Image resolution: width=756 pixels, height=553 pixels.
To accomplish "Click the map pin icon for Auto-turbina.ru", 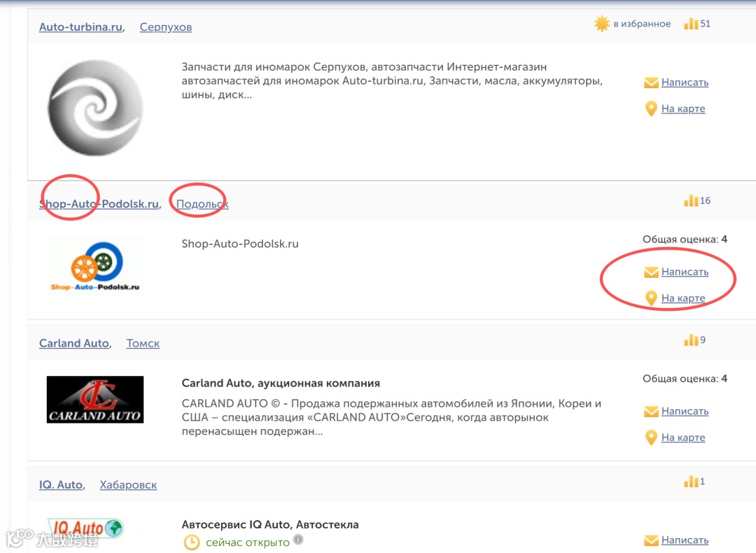I will tap(651, 109).
